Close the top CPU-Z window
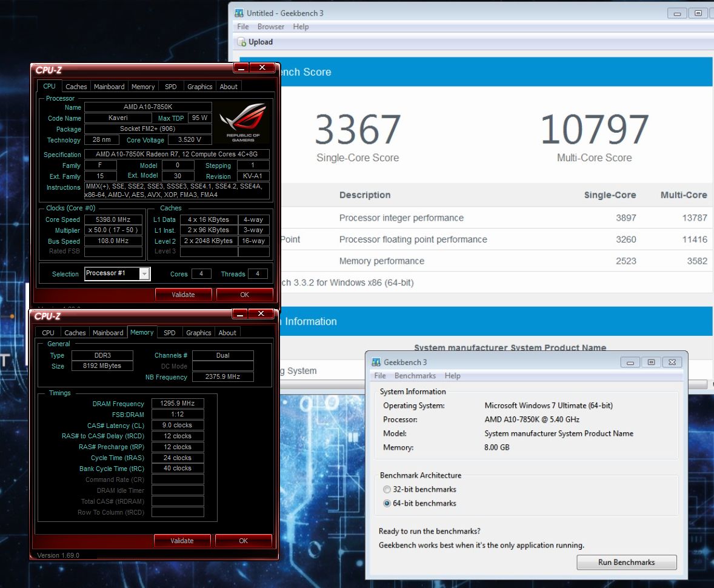Viewport: 714px width, 588px height. (x=262, y=68)
